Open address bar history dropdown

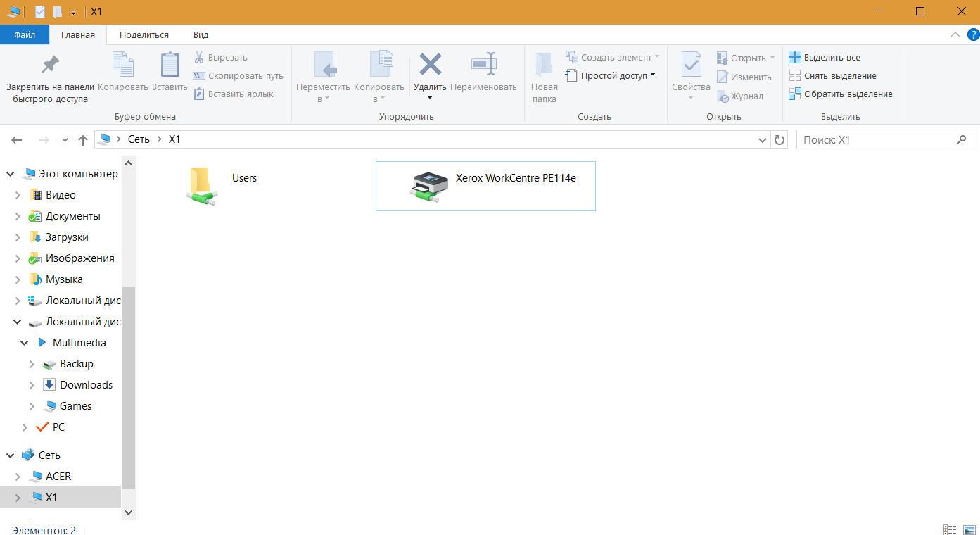(x=763, y=140)
